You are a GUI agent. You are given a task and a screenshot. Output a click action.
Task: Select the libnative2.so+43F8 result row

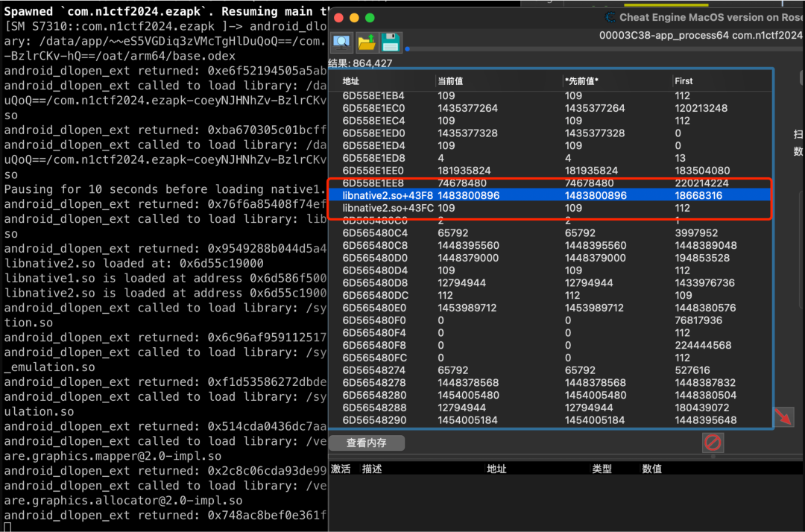pos(388,195)
